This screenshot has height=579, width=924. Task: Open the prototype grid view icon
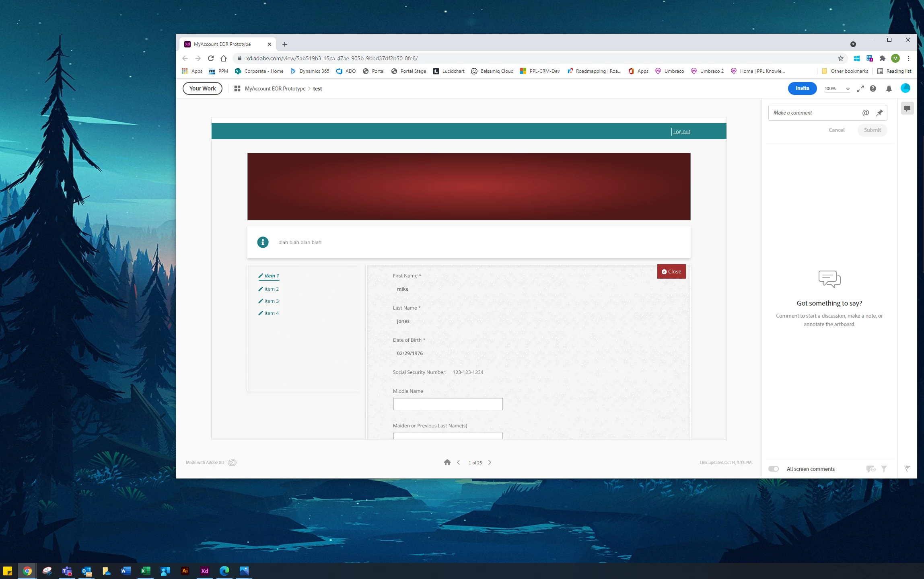click(237, 88)
